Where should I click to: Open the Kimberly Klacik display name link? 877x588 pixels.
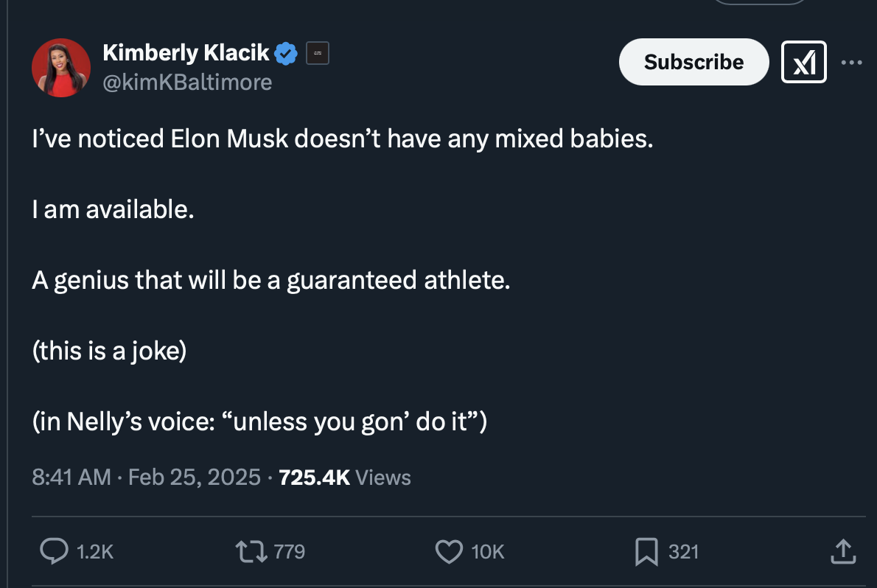point(186,53)
